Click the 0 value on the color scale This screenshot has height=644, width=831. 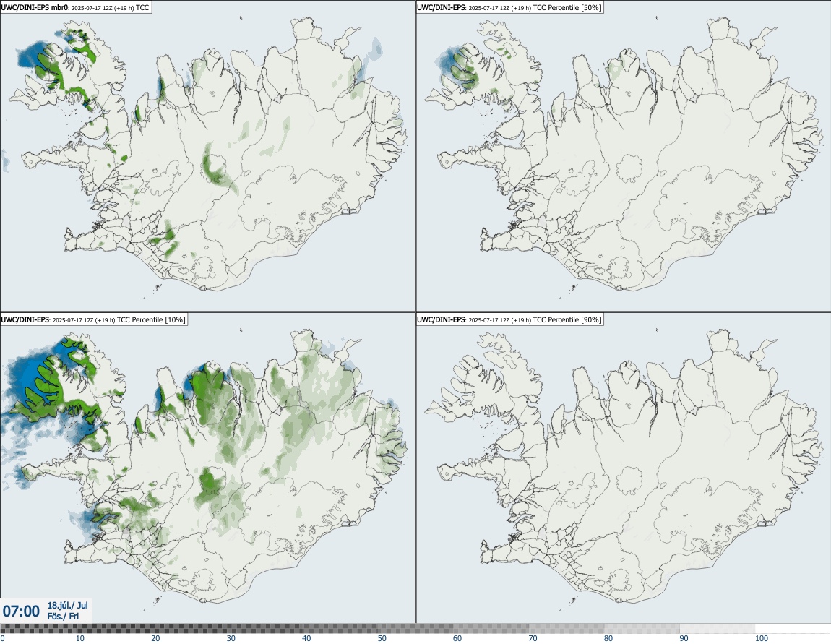3,638
